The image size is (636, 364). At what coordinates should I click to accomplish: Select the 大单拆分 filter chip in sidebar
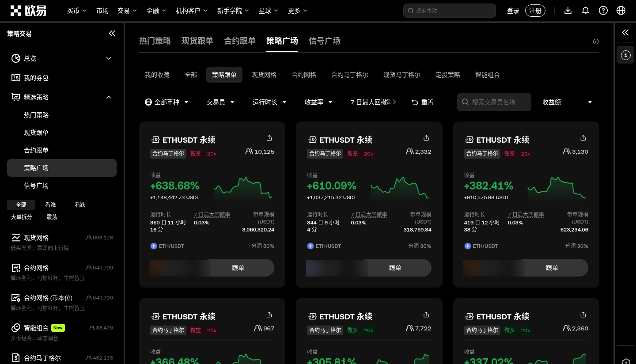pyautogui.click(x=21, y=217)
